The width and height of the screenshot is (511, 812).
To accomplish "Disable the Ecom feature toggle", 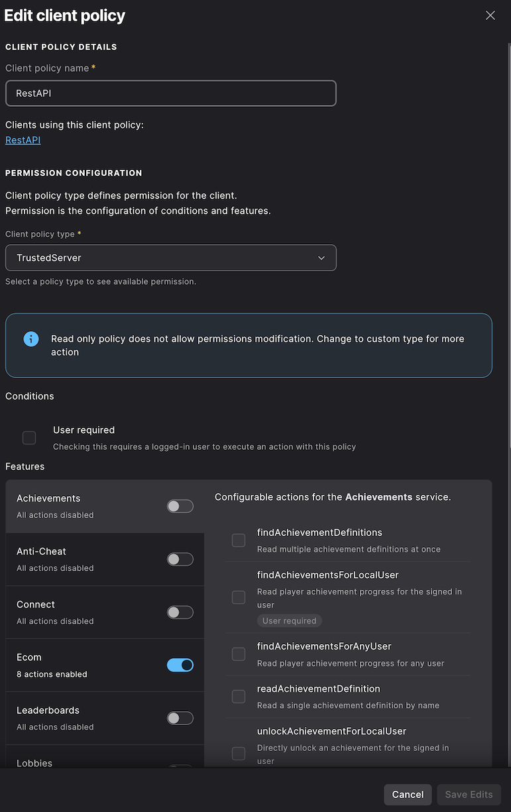I will coord(180,665).
